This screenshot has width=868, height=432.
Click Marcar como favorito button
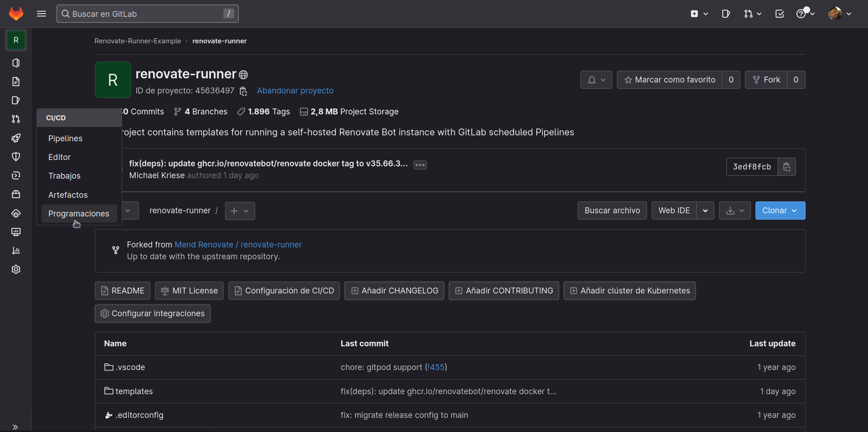click(x=669, y=80)
